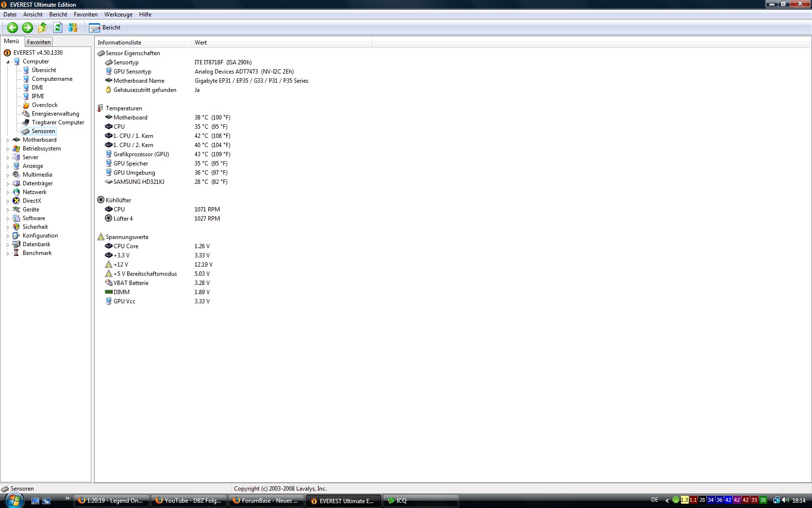Click the green 38 tray temperature icon

pos(763,500)
